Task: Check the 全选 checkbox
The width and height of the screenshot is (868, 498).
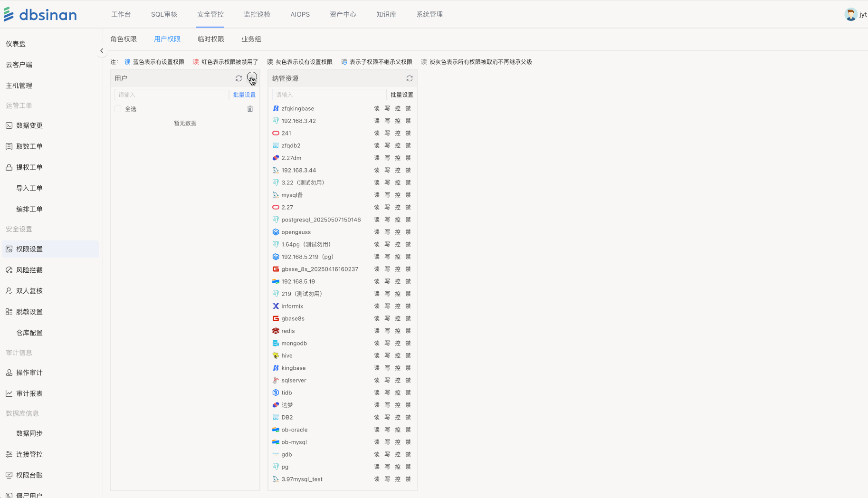Action: click(x=118, y=109)
